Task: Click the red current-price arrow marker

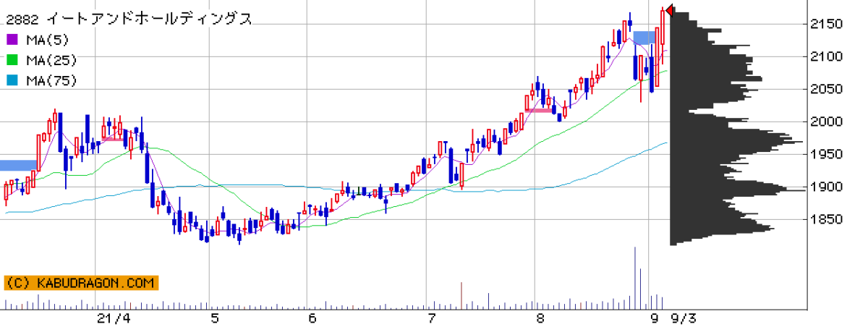Action: pyautogui.click(x=670, y=10)
